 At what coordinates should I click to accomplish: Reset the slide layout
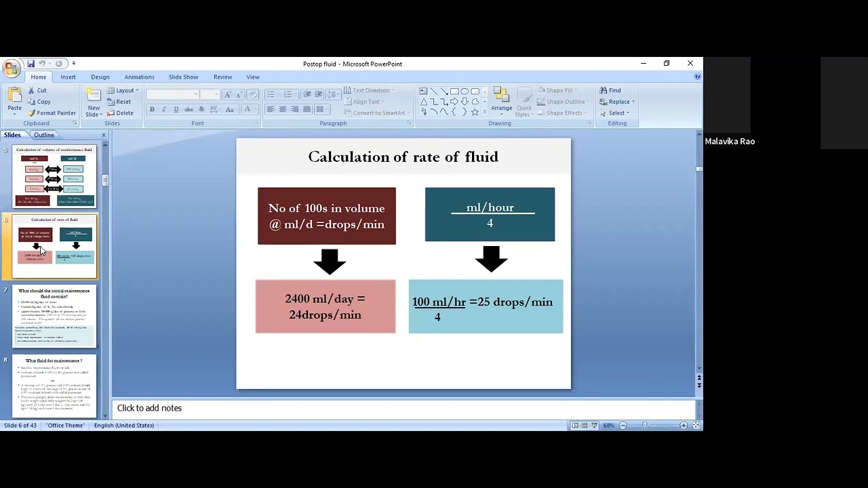point(119,102)
